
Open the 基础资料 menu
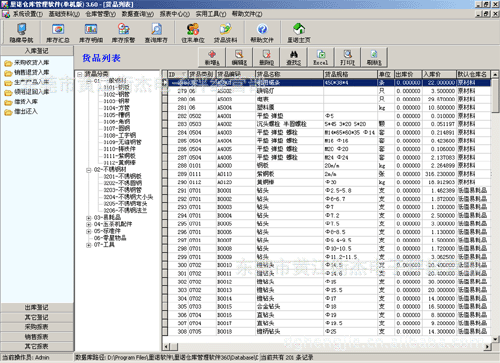(x=64, y=14)
